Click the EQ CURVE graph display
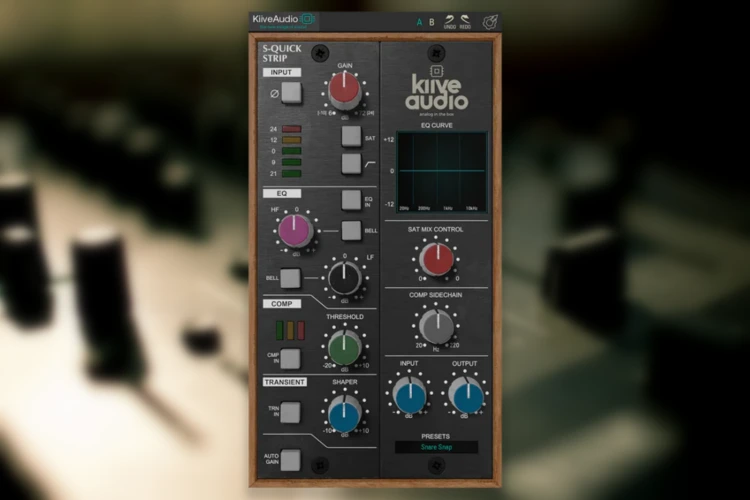750x500 pixels. tap(441, 172)
